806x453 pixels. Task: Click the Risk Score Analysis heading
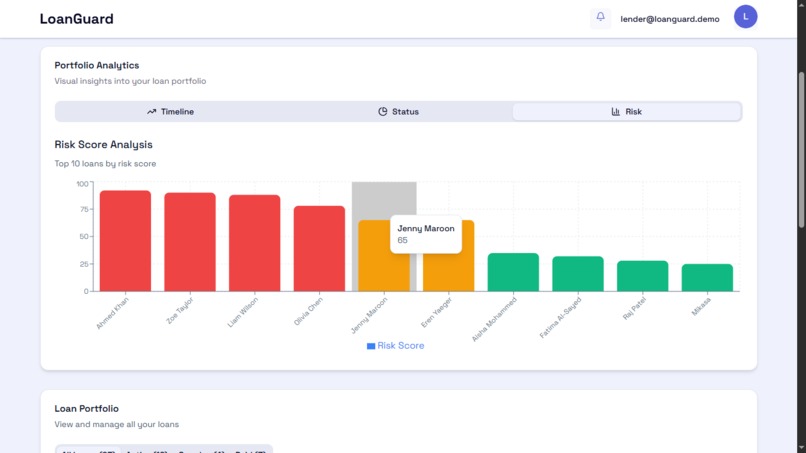(103, 144)
